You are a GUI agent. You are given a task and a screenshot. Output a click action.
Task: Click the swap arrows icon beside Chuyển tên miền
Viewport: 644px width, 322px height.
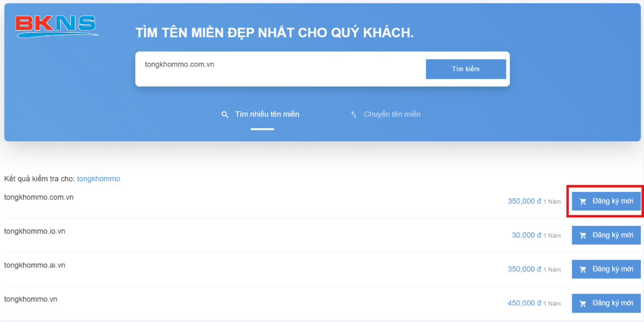(x=354, y=114)
